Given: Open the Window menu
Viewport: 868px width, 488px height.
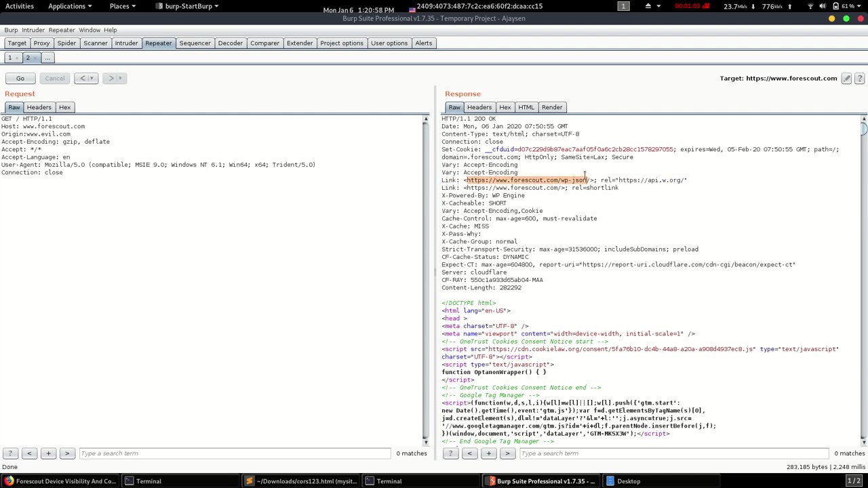Looking at the screenshot, I should (90, 30).
